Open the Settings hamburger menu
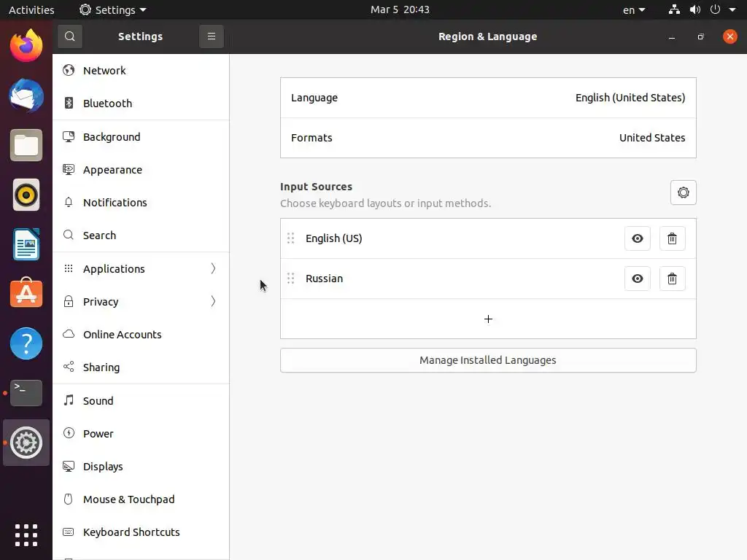Image resolution: width=747 pixels, height=560 pixels. click(x=211, y=36)
